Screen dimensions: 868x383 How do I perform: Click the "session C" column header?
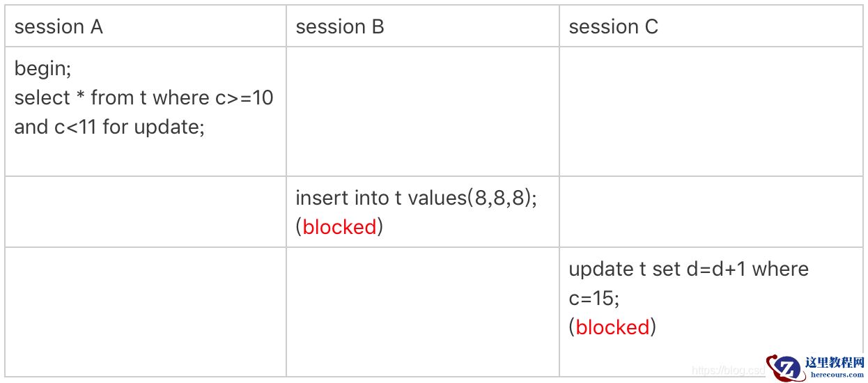click(613, 27)
